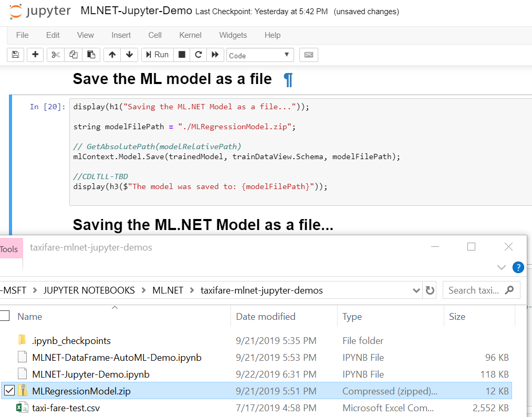Open the Widgets menu
The width and height of the screenshot is (532, 417).
coord(233,35)
